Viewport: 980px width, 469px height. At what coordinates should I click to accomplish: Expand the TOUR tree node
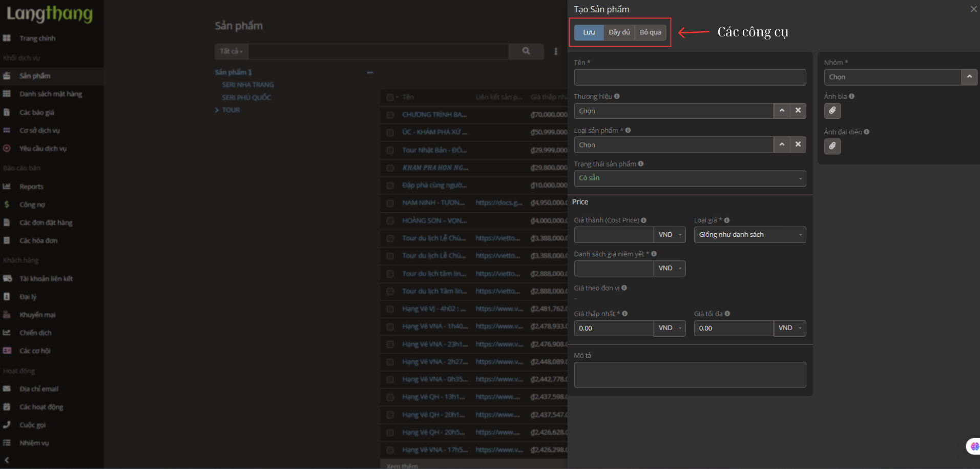coord(217,110)
